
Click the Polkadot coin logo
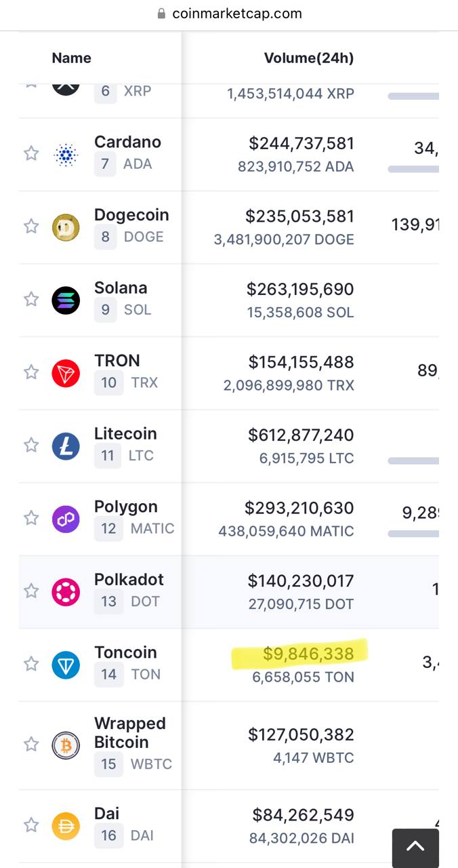pyautogui.click(x=66, y=592)
